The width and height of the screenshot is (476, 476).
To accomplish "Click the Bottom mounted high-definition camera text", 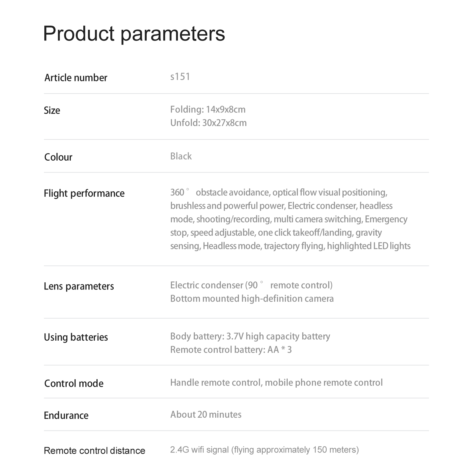I will click(252, 299).
